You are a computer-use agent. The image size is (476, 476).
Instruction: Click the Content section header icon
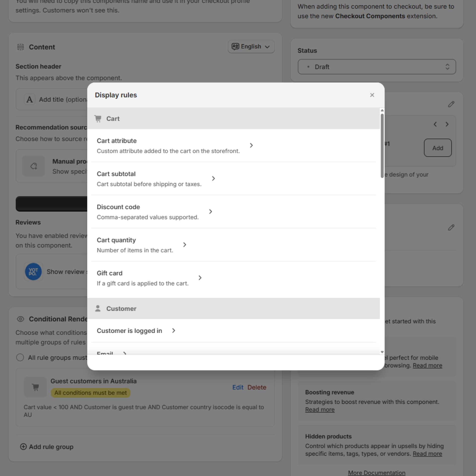point(21,47)
